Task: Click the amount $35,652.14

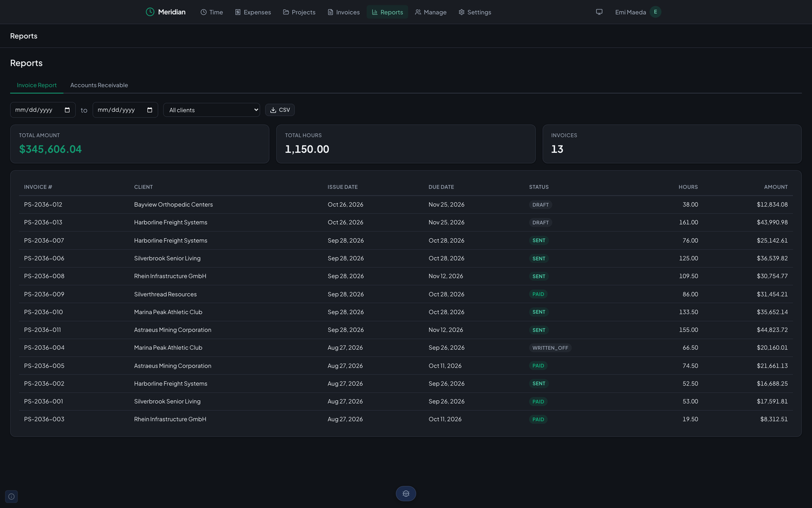Action: pos(773,312)
